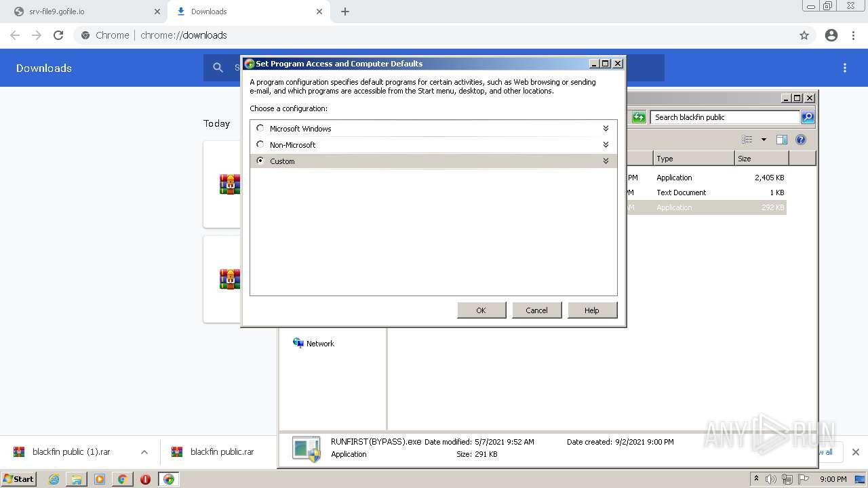
Task: Reload the Chrome page
Action: (x=58, y=35)
